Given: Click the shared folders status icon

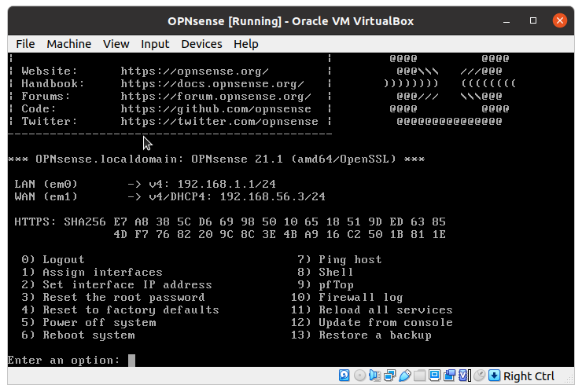Looking at the screenshot, I should 419,376.
